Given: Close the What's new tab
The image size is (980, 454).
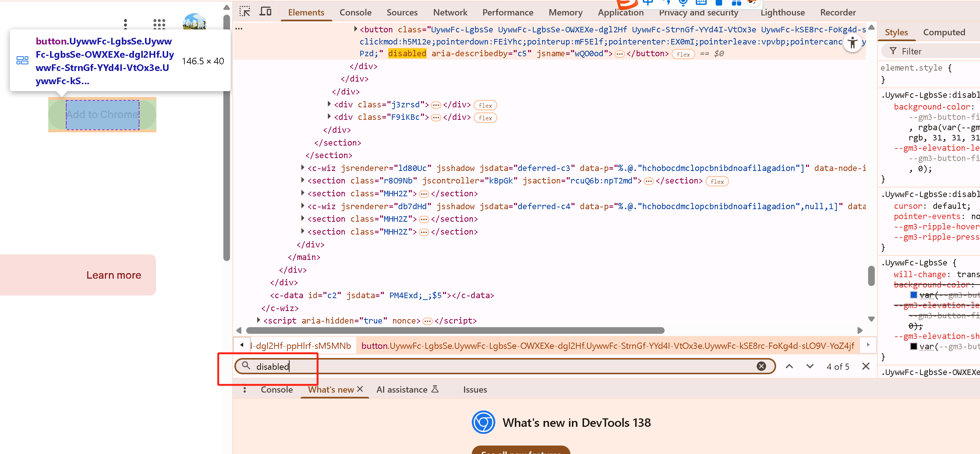Looking at the screenshot, I should [360, 389].
